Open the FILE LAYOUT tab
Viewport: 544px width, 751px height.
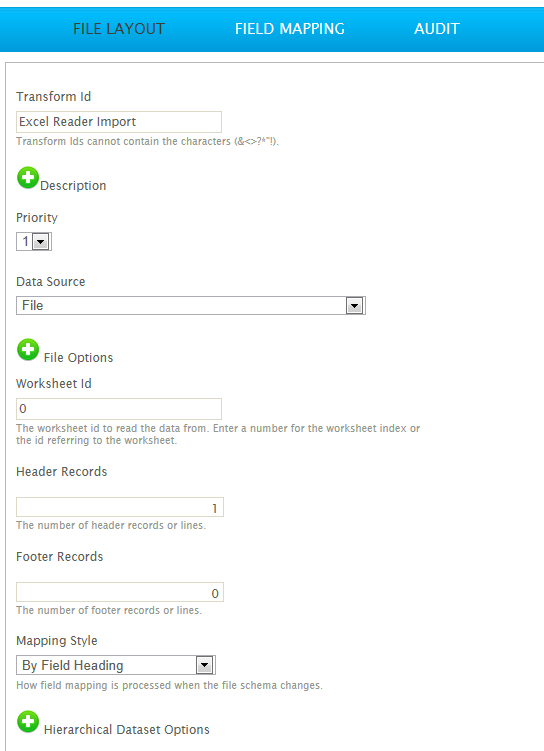click(x=119, y=29)
